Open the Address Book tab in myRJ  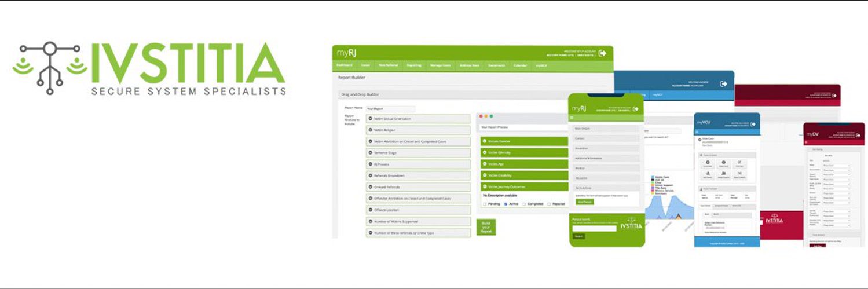coord(469,65)
